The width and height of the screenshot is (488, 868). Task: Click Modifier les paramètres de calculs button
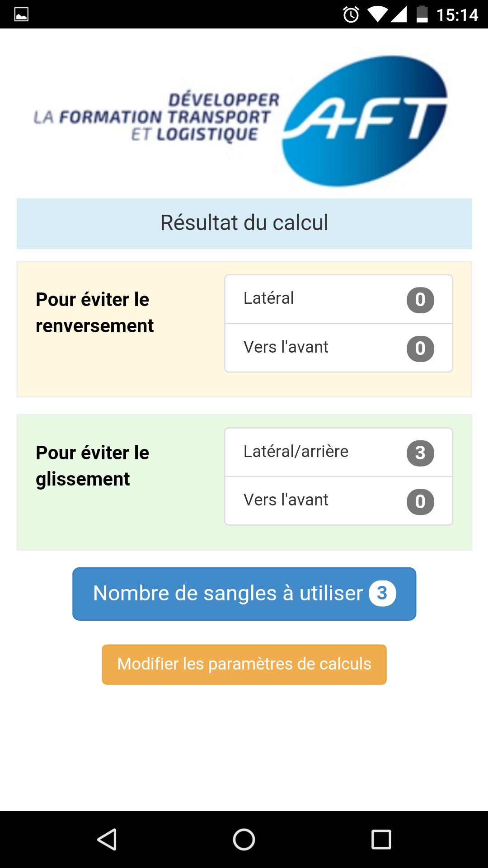coord(244,664)
